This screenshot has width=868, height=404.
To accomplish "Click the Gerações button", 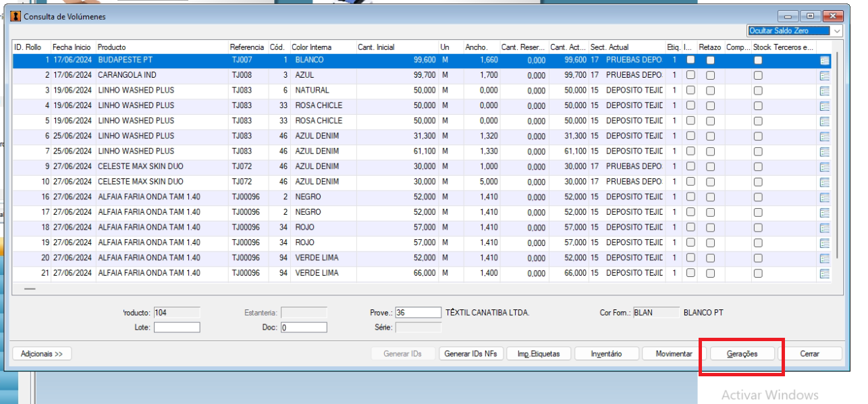I will [x=742, y=353].
